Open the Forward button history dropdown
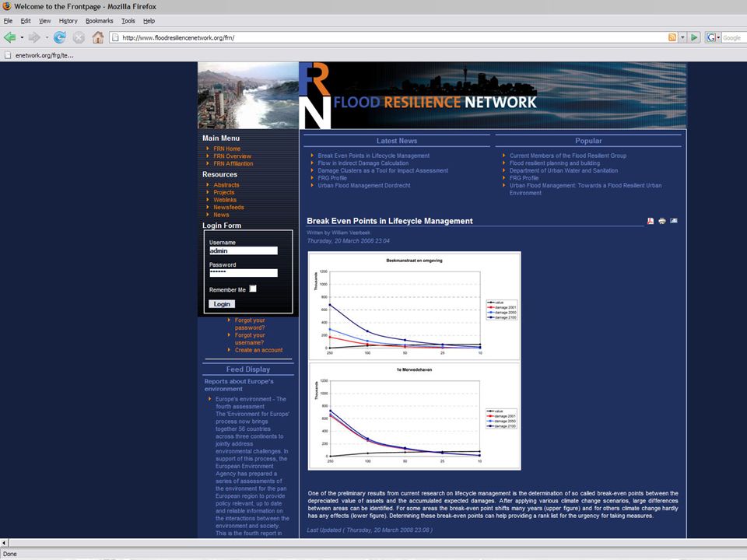 pos(47,37)
